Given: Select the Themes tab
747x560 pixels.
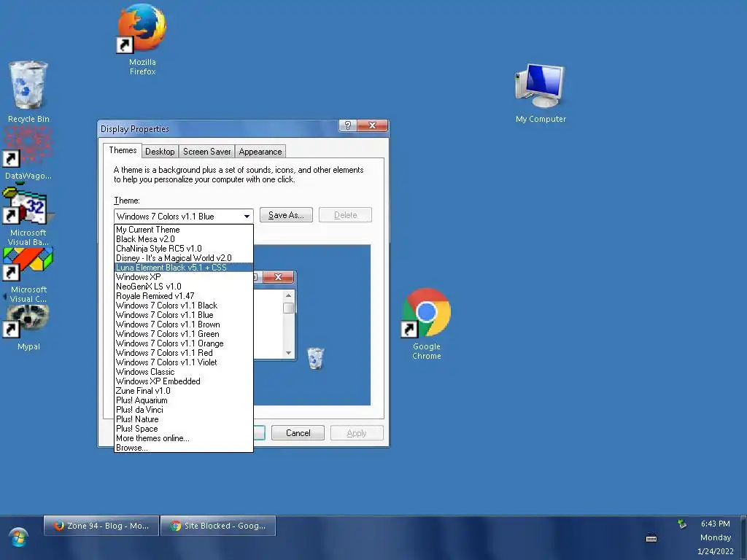Looking at the screenshot, I should [123, 150].
